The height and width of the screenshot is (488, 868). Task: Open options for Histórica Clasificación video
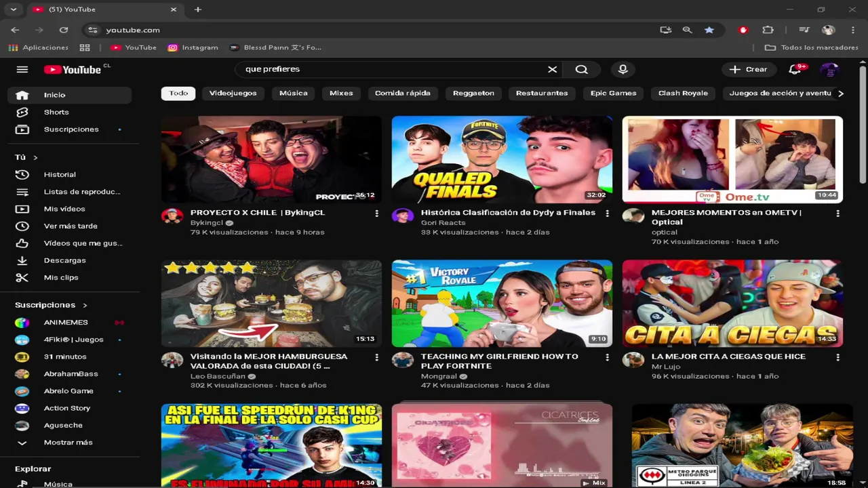(x=607, y=213)
